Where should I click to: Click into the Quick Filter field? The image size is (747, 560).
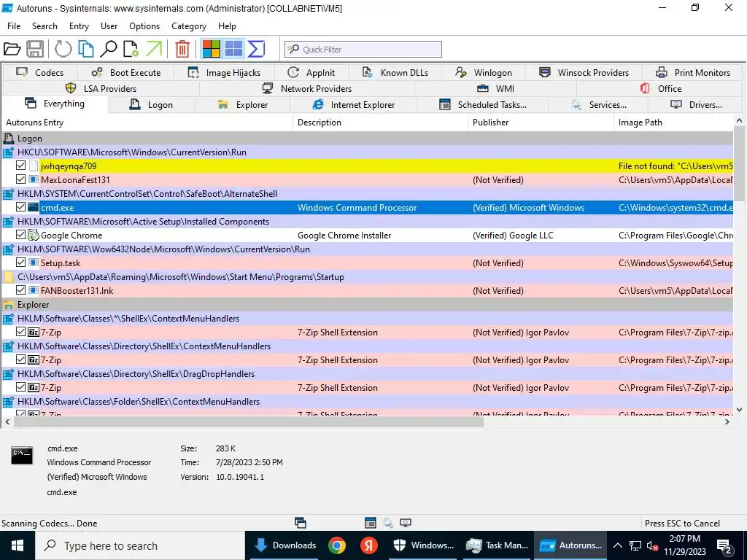pos(363,49)
